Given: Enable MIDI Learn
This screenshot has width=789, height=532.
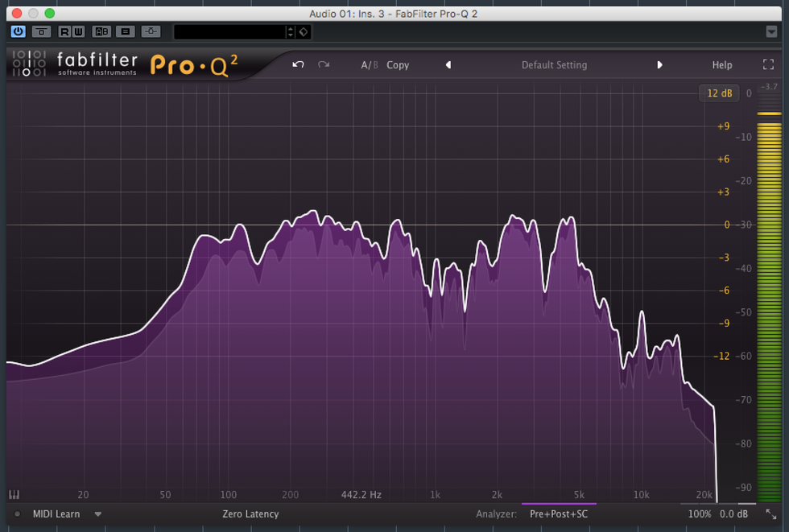Looking at the screenshot, I should [x=56, y=514].
